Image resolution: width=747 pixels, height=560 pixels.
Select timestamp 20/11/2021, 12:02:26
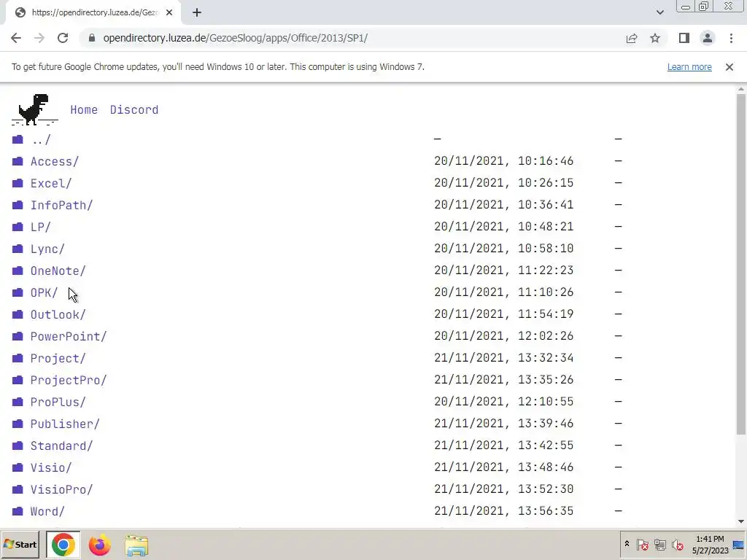[x=503, y=336]
